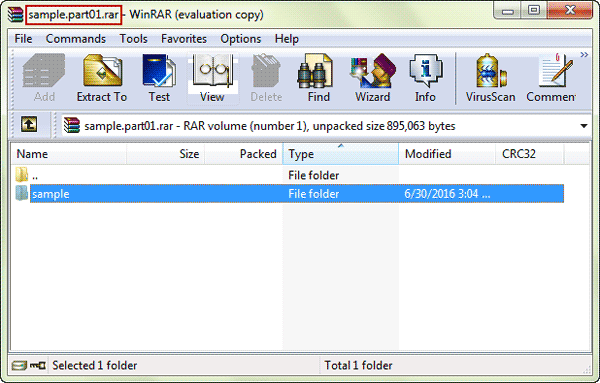Viewport: 600px width, 383px height.
Task: Open the Find binoculars tool
Action: (x=319, y=78)
